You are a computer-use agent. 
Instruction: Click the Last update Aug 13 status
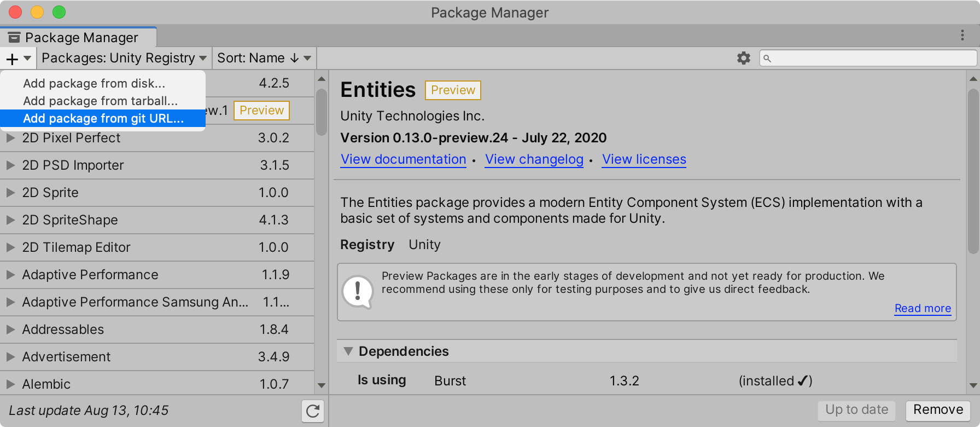point(89,411)
